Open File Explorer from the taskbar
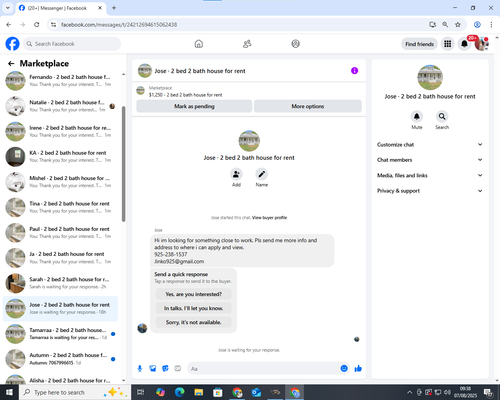The width and height of the screenshot is (500, 400). click(x=199, y=392)
